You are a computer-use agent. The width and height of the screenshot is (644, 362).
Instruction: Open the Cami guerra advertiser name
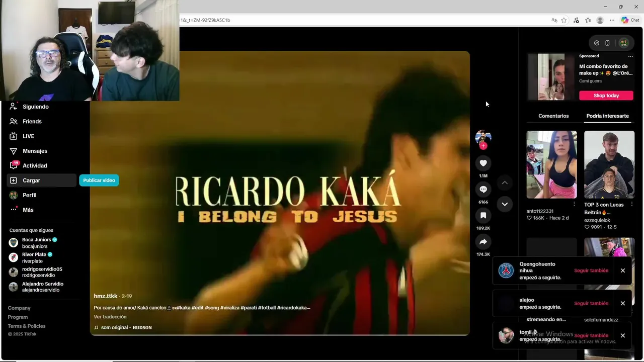[x=590, y=81]
